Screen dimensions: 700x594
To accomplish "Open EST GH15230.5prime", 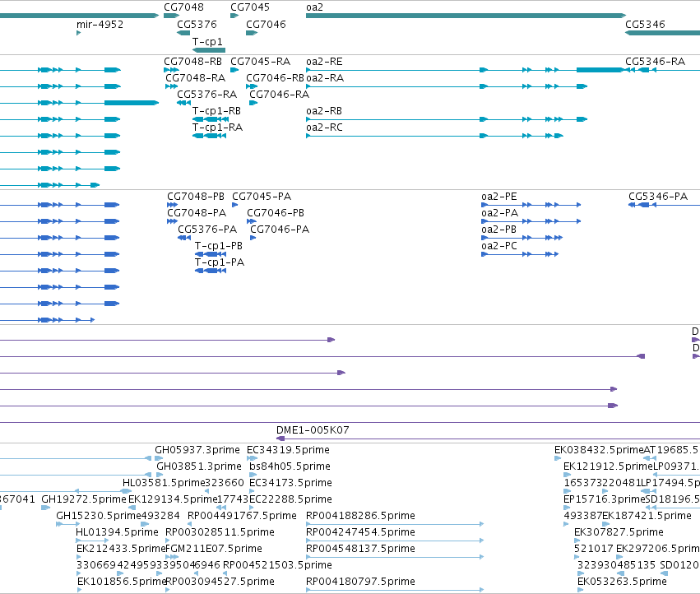I will [x=99, y=515].
